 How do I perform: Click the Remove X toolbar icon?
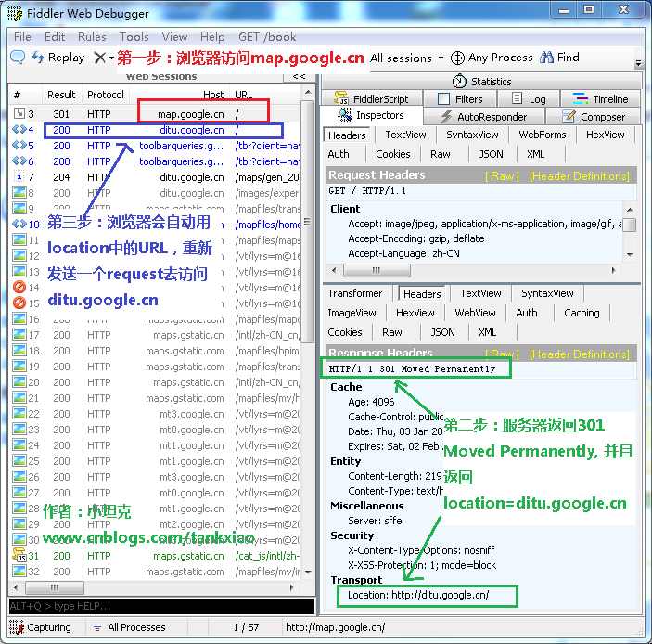pos(99,58)
